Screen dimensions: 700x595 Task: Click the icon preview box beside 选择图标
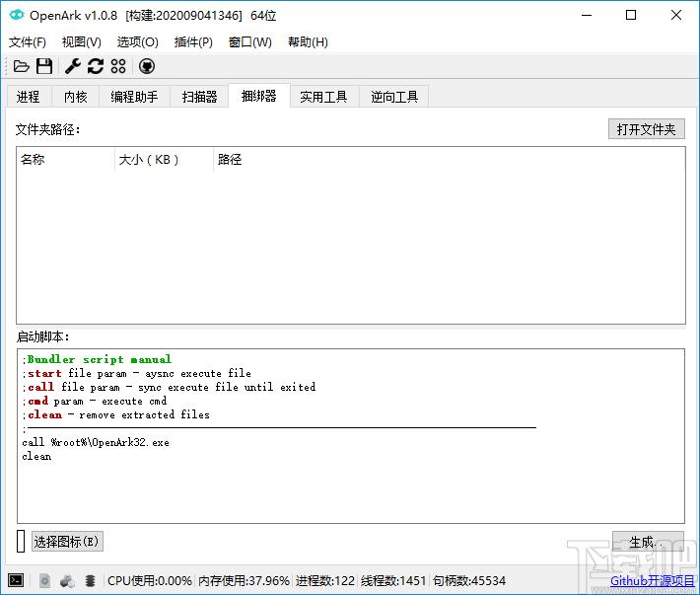coord(21,541)
